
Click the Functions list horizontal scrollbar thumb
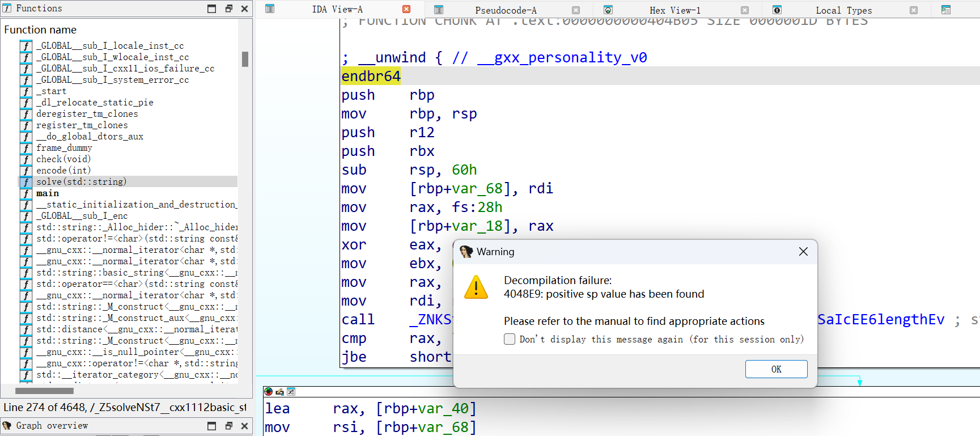[x=44, y=391]
